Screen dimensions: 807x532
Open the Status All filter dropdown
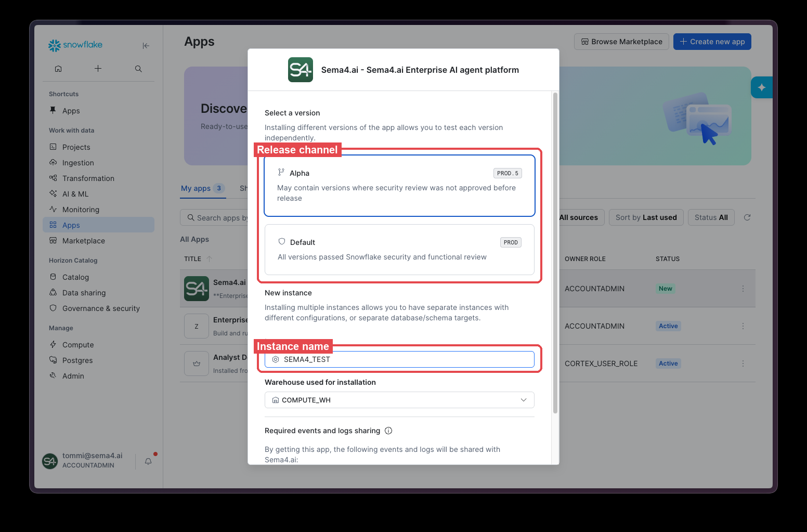tap(711, 217)
